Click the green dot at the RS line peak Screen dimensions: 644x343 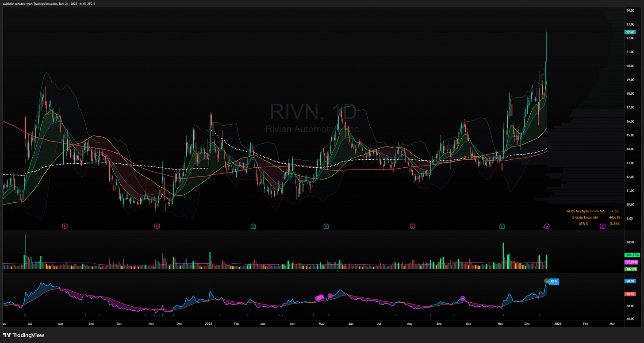click(547, 281)
